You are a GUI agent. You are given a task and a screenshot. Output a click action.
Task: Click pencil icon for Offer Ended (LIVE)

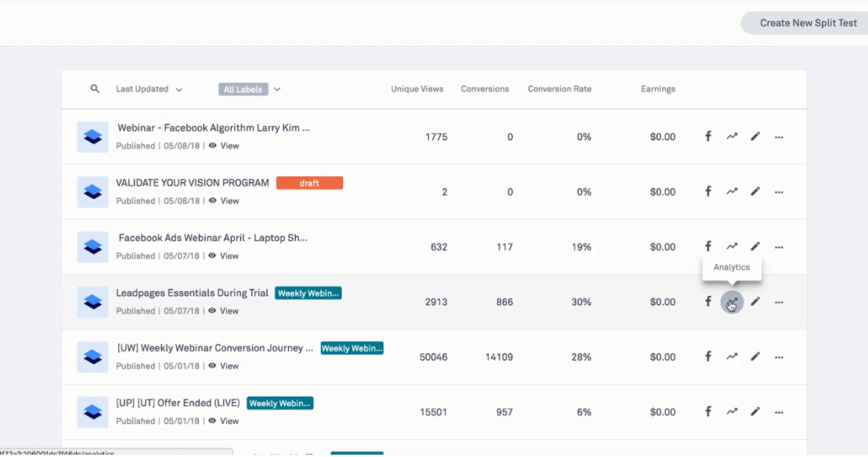pyautogui.click(x=755, y=412)
